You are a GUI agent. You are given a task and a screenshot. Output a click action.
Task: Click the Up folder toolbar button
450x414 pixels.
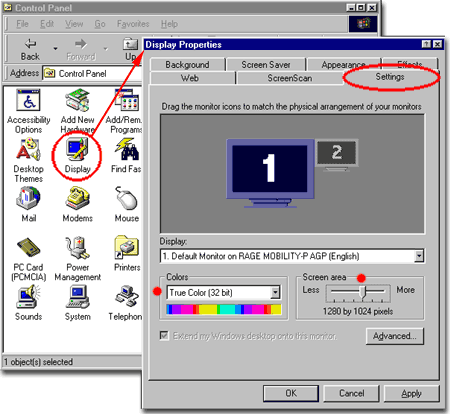[130, 49]
